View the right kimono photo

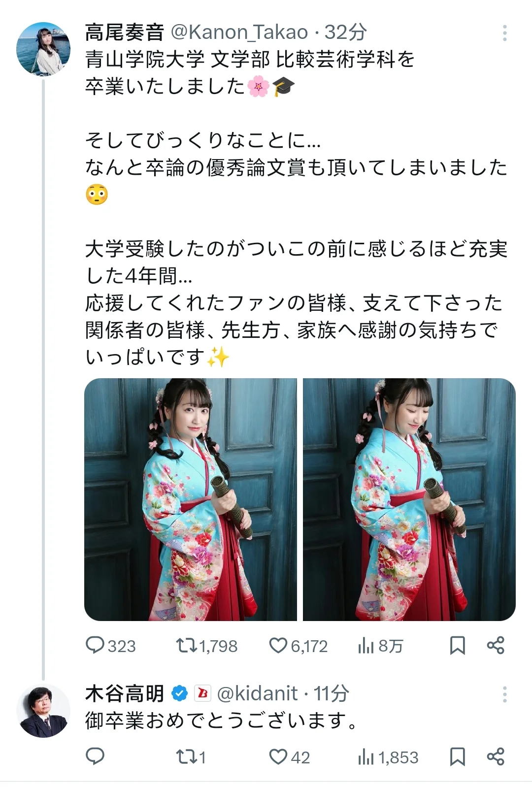(x=409, y=499)
